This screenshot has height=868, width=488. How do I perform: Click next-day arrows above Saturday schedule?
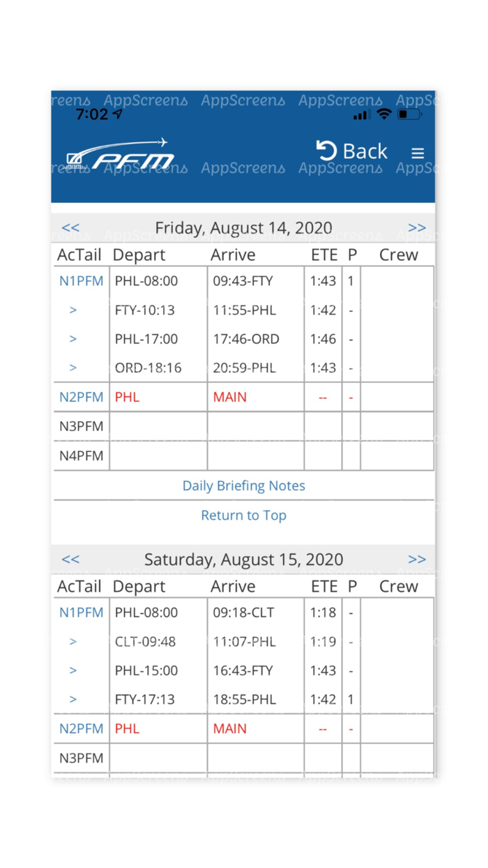pos(417,559)
